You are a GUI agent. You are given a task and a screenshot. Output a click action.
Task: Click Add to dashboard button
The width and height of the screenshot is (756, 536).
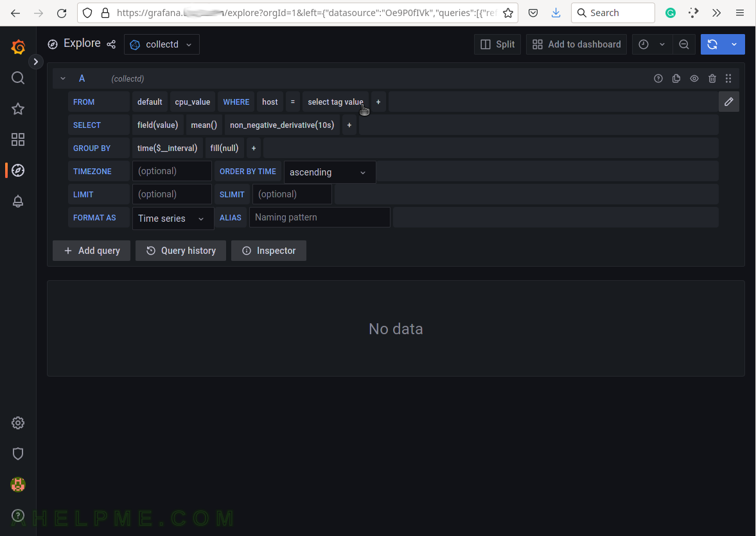[576, 44]
